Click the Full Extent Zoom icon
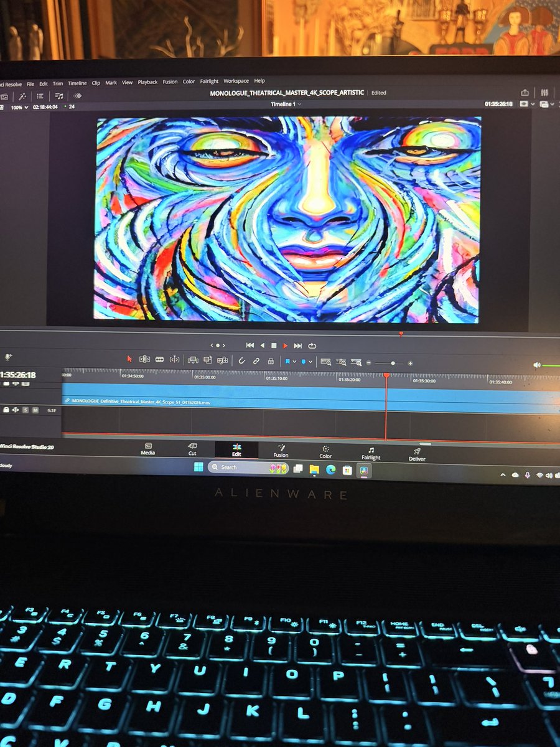560x747 pixels. tap(325, 362)
